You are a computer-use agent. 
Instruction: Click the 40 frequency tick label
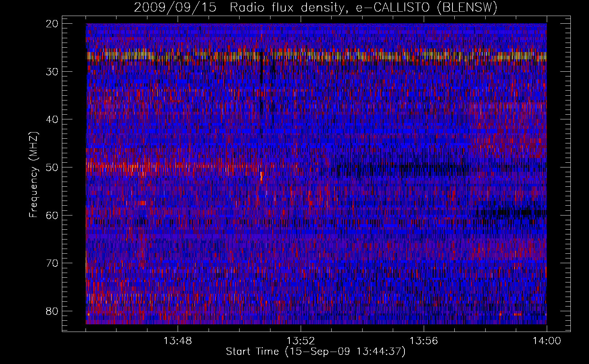52,119
